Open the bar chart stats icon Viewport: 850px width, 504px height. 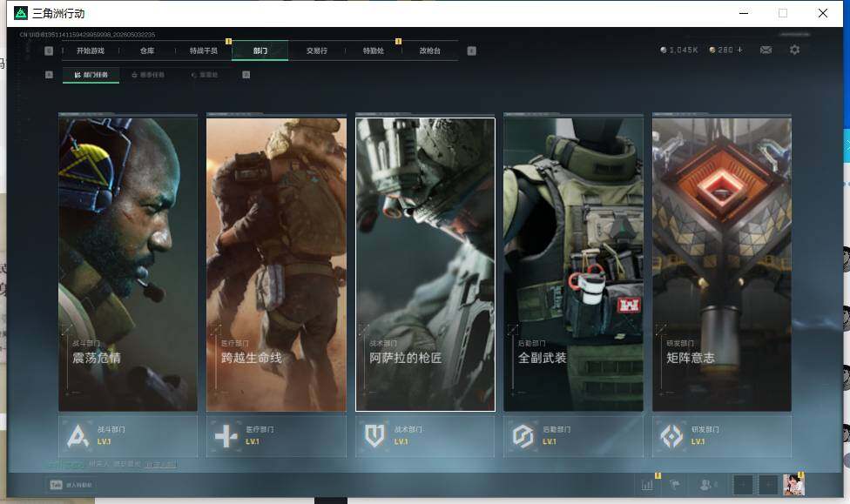(647, 485)
